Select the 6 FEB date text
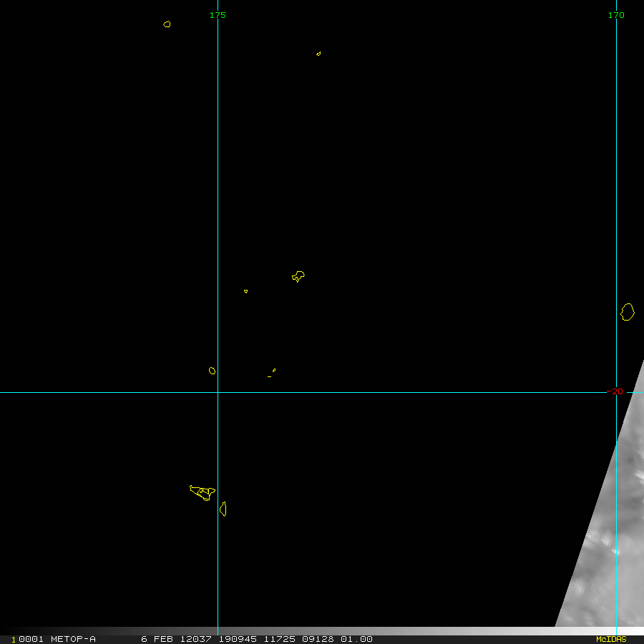 coord(157,639)
